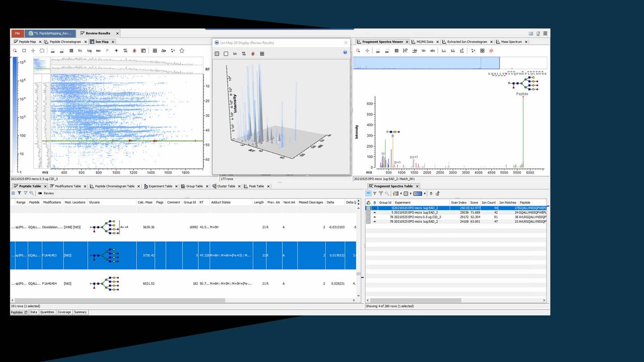
Task: Switch Ion Map to log intensity scale
Action: click(89, 51)
